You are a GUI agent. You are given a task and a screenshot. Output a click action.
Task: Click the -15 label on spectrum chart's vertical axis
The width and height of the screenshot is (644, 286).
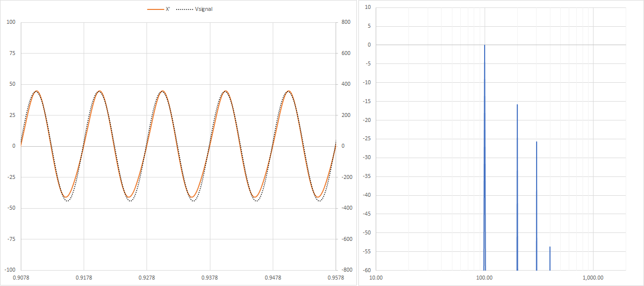368,101
